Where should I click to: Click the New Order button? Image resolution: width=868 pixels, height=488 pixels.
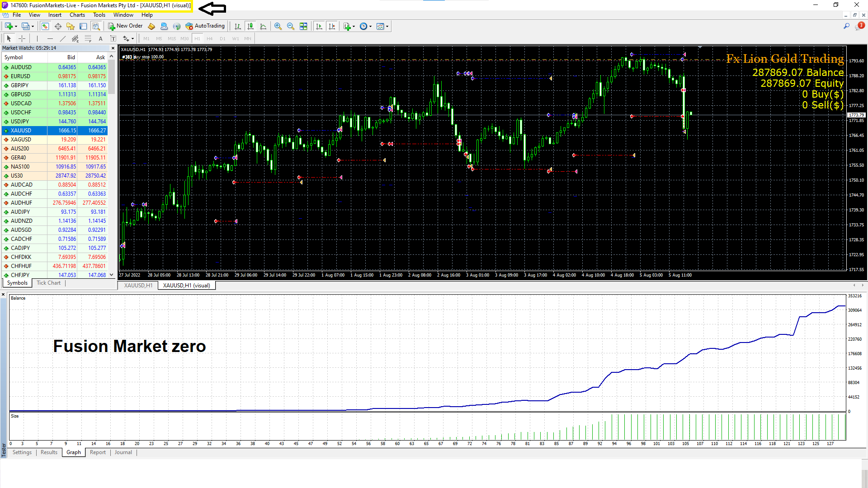click(x=125, y=26)
